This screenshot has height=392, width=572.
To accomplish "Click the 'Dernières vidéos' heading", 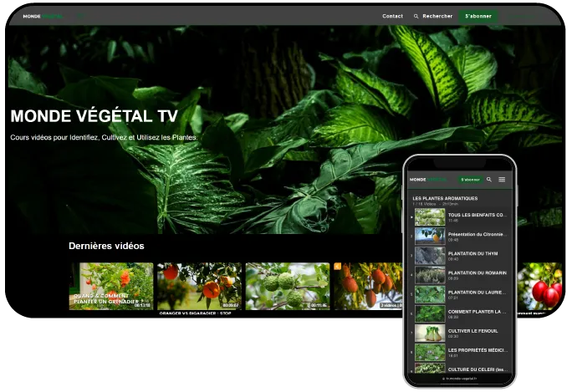I will 106,246.
